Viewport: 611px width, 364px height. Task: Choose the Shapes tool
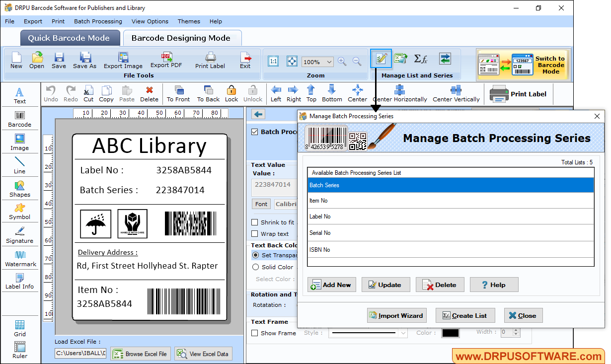[19, 189]
